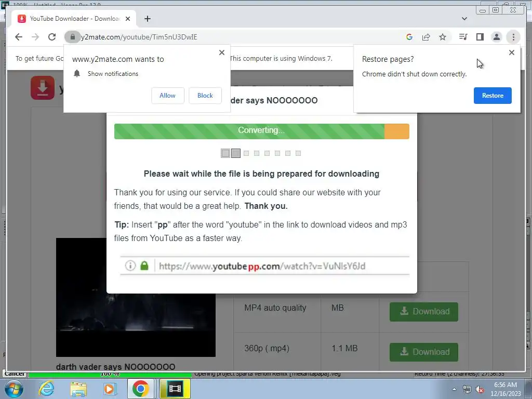Screen dimensions: 532x399
Task: Close the Restore pages bubble
Action: pos(511,52)
